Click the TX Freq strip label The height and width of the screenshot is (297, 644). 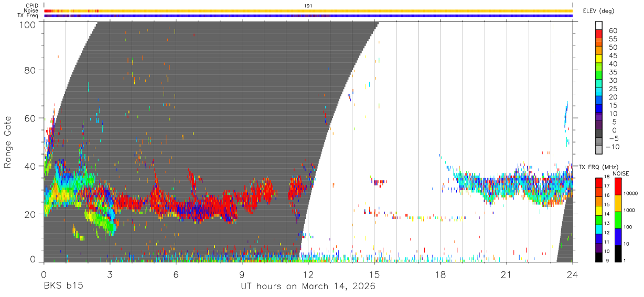28,16
